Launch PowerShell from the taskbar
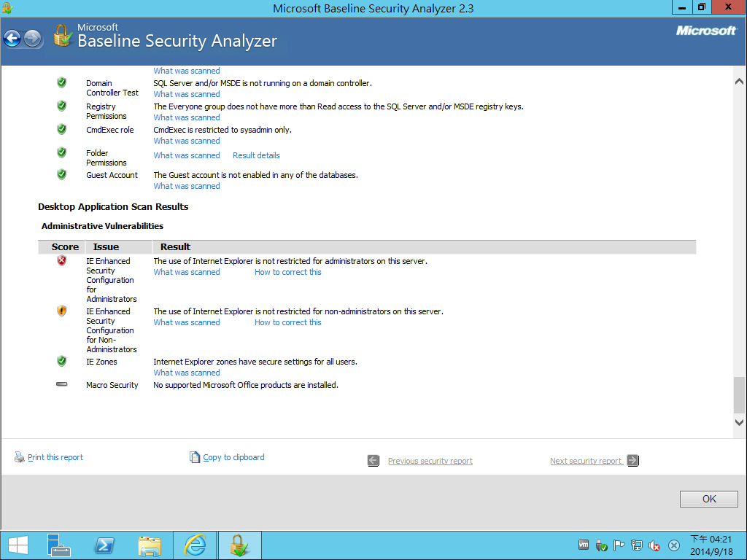The image size is (747, 560). click(x=104, y=545)
